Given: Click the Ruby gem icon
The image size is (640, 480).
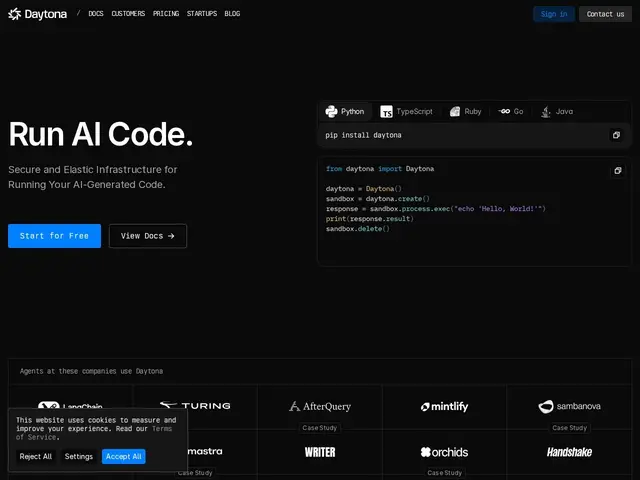Looking at the screenshot, I should [x=455, y=111].
